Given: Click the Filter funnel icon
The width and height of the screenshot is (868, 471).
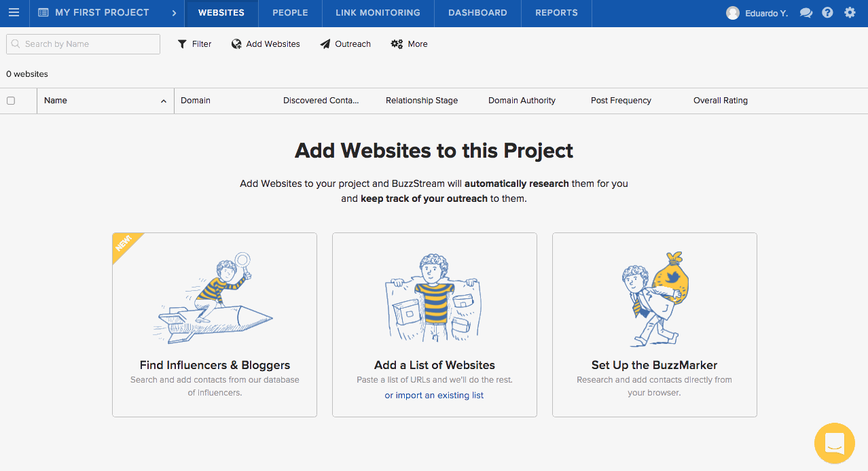Looking at the screenshot, I should click(x=182, y=44).
